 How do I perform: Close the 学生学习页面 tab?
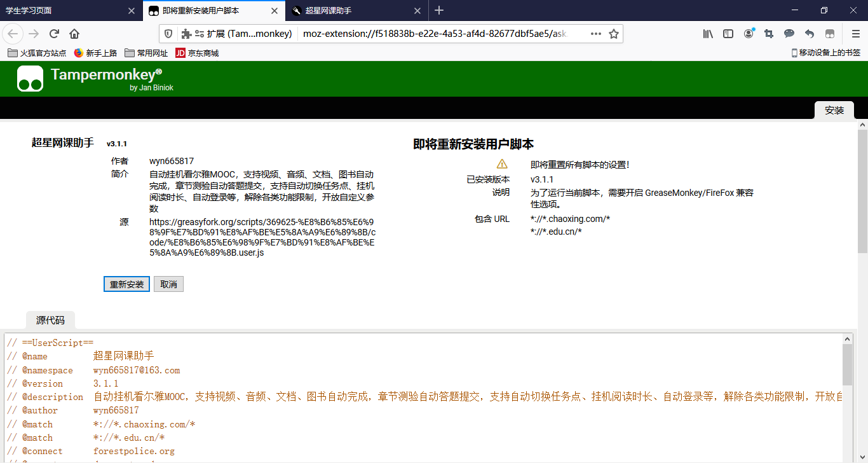coord(132,11)
